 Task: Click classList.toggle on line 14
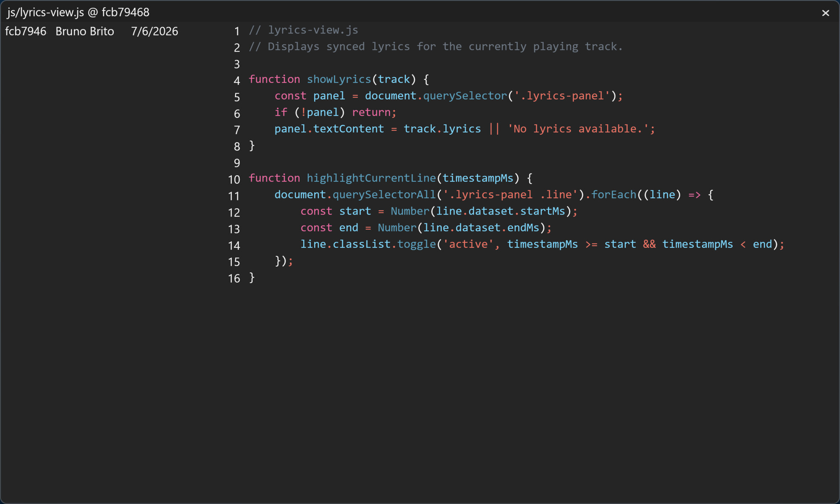[384, 244]
